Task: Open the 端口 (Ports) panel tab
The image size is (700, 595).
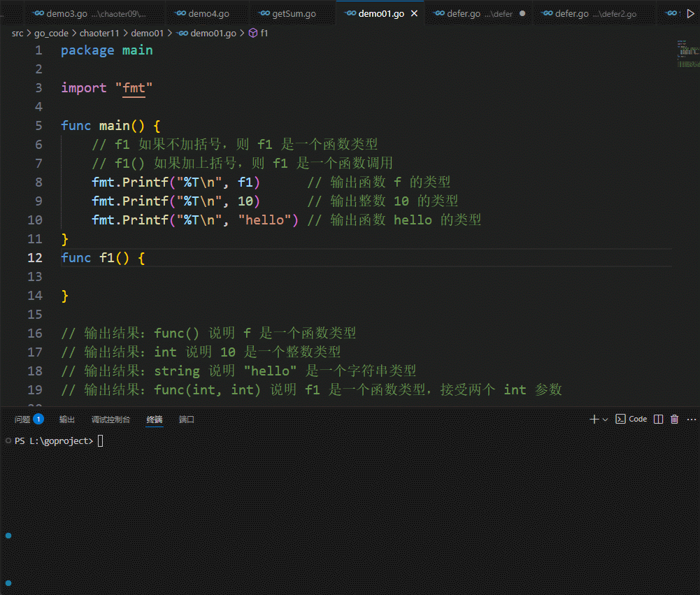Action: [186, 420]
